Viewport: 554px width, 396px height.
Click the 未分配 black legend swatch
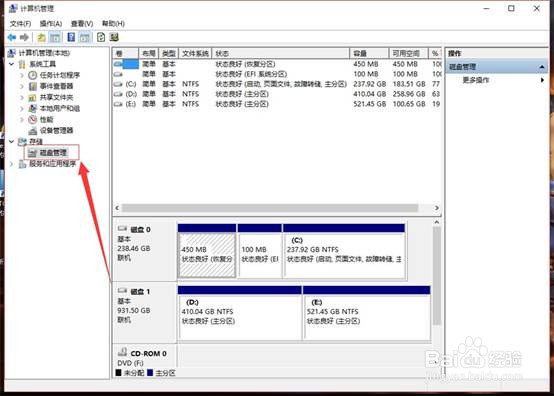(x=118, y=373)
